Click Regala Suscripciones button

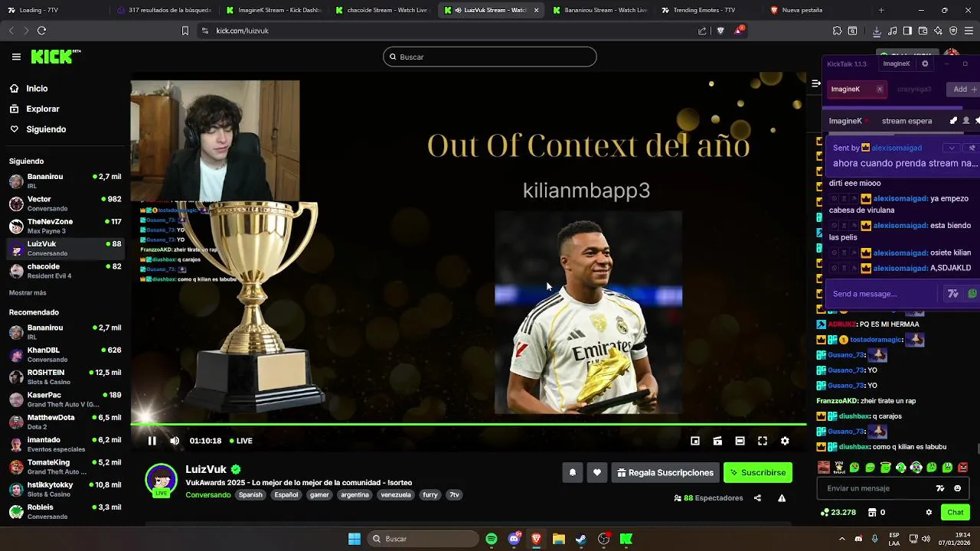click(665, 473)
